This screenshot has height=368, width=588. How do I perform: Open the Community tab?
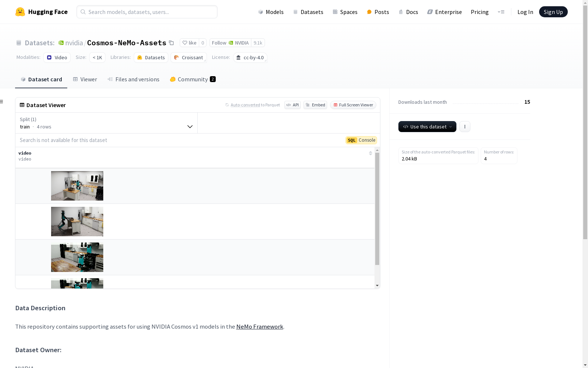point(193,79)
